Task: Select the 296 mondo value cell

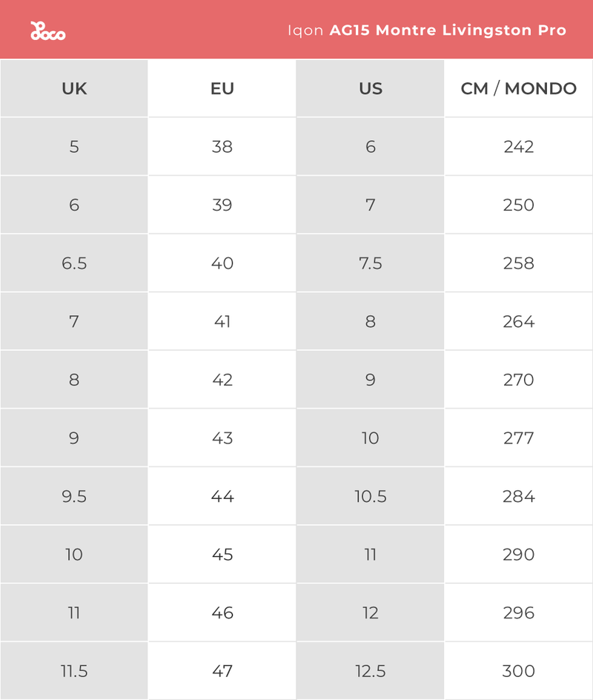Action: pos(519,613)
